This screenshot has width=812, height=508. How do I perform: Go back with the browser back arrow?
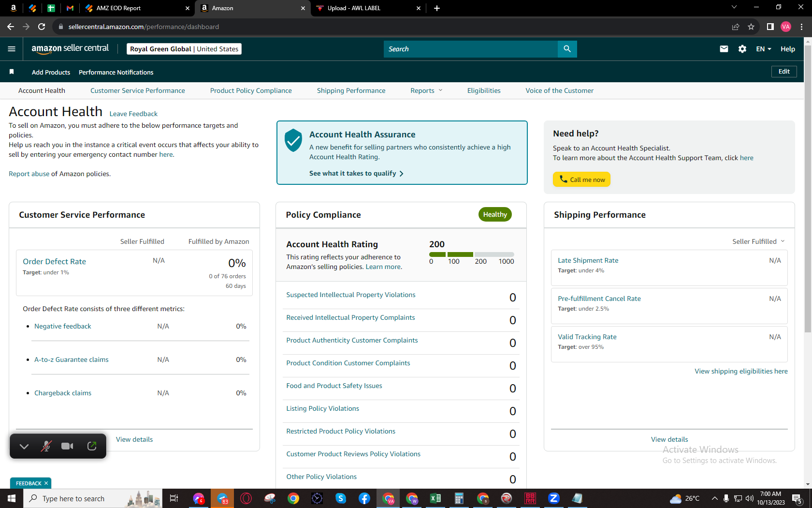[11, 27]
